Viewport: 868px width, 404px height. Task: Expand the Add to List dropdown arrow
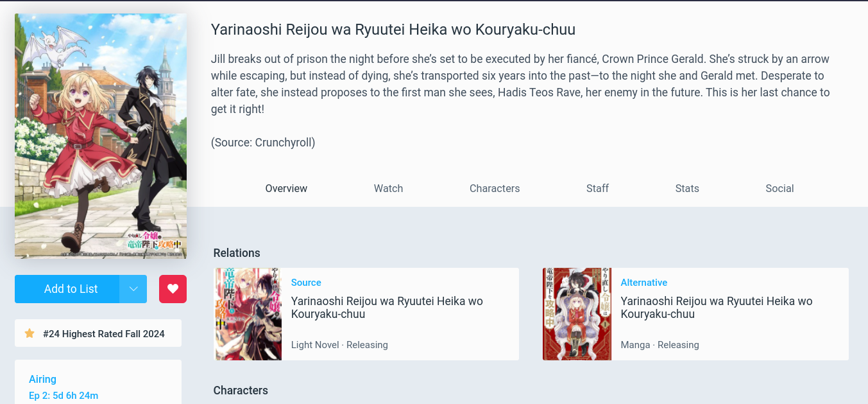133,289
